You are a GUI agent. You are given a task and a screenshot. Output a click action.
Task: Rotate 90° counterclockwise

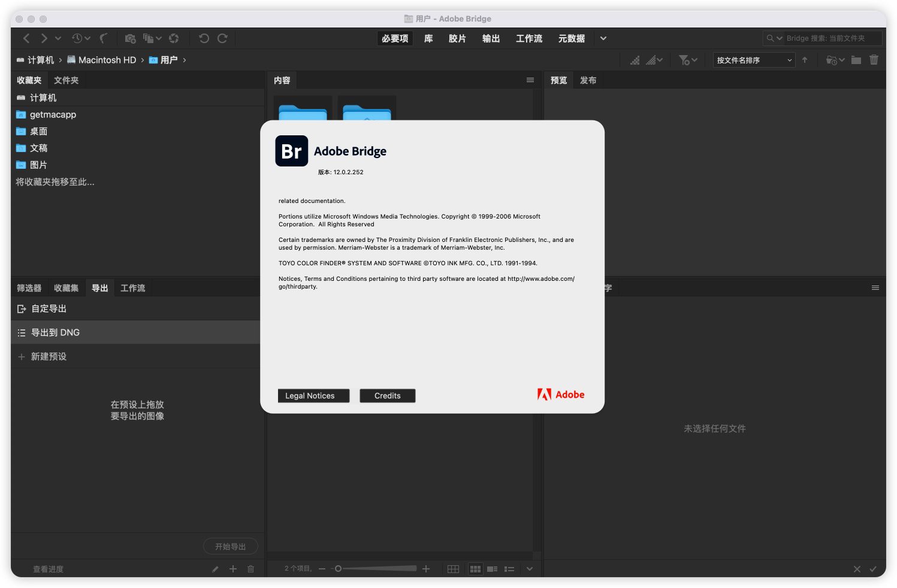click(x=204, y=38)
